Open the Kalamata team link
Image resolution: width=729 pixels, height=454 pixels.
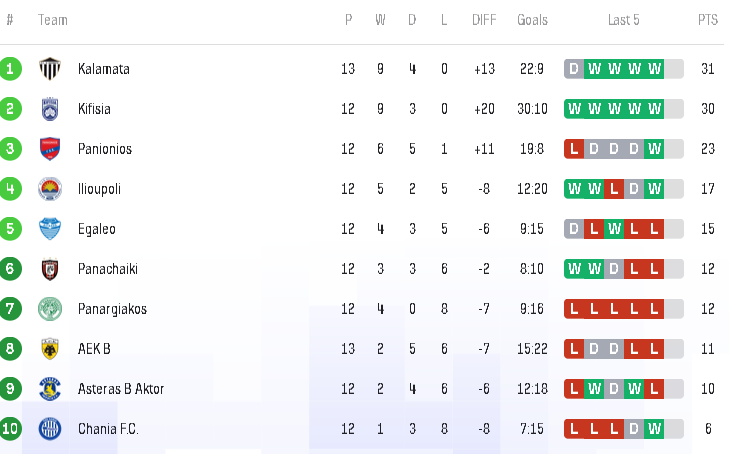(104, 69)
